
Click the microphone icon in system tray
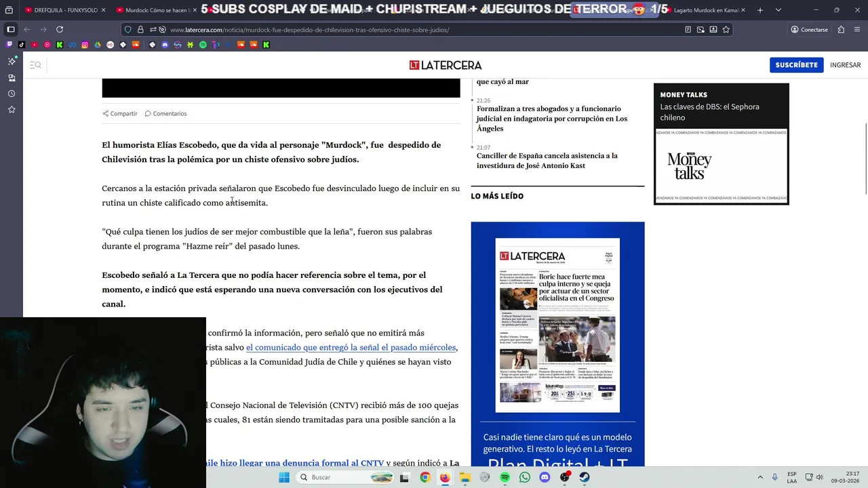(775, 477)
